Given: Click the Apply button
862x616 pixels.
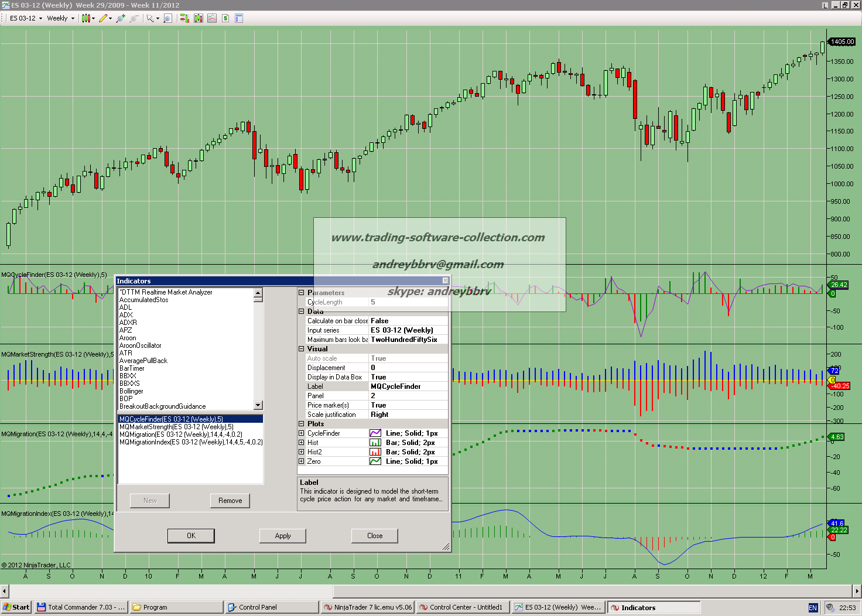Looking at the screenshot, I should pos(283,536).
